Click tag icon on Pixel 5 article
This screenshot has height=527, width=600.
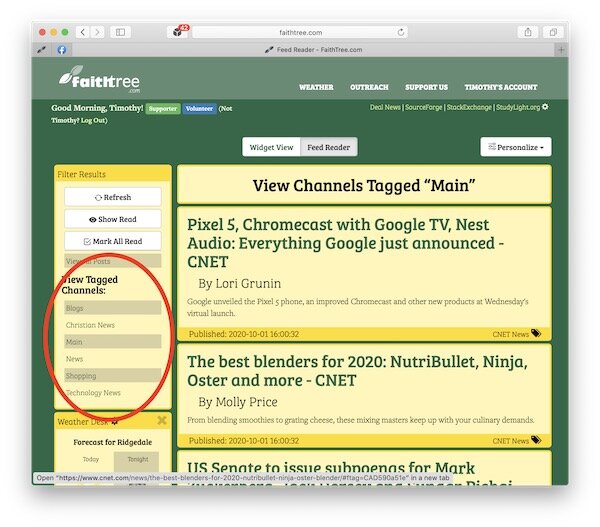pos(536,333)
